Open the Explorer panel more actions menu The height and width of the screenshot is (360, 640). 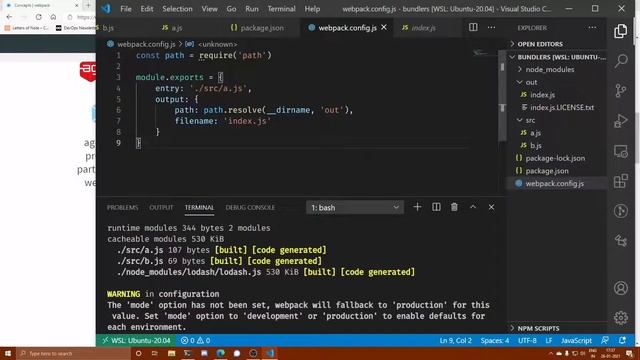pos(592,27)
